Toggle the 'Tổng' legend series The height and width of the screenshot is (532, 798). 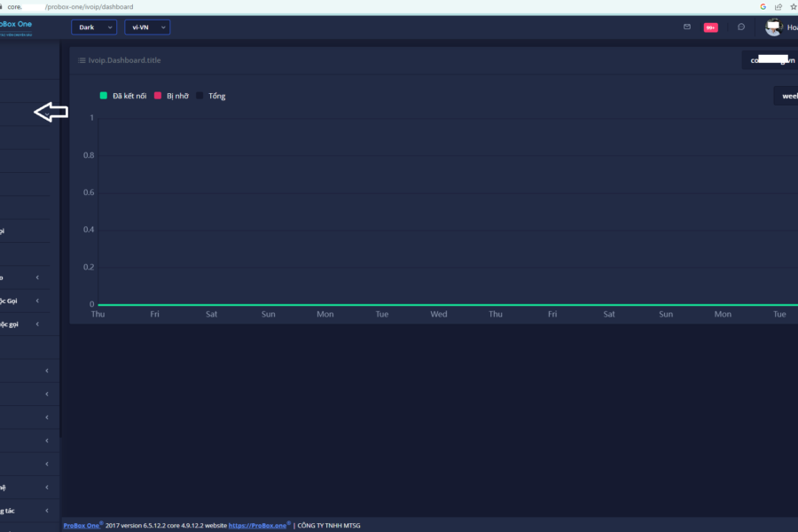tap(211, 96)
